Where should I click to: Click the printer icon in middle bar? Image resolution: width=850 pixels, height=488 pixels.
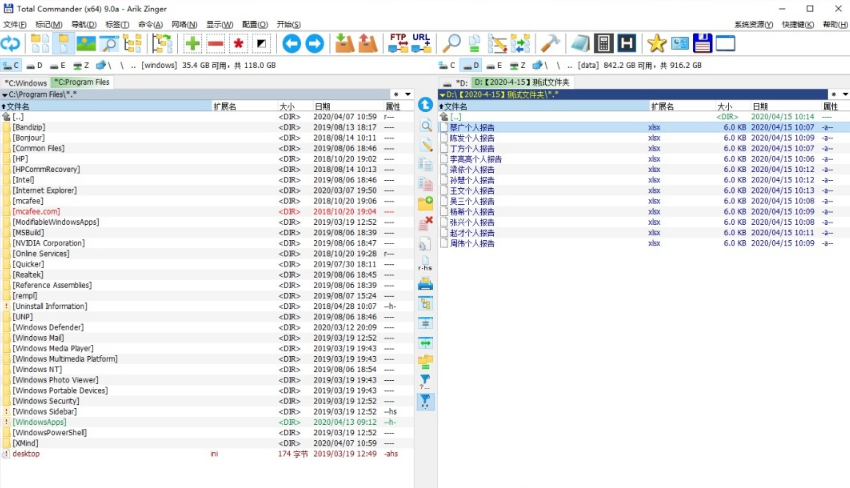coord(426,284)
